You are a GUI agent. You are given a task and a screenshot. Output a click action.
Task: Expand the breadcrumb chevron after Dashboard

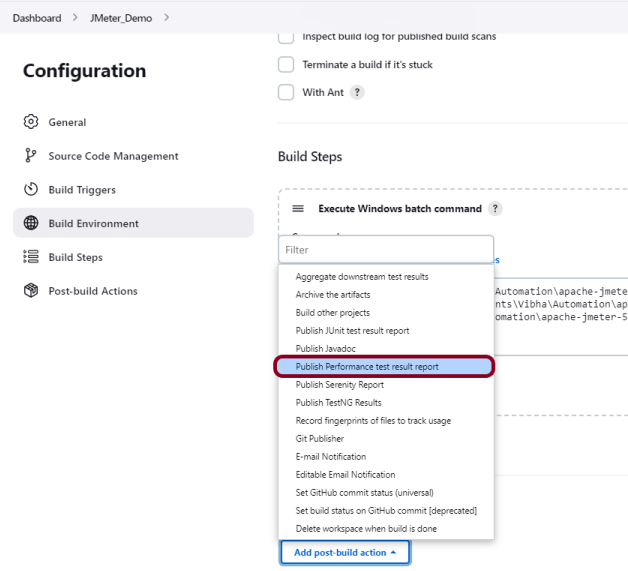point(73,18)
